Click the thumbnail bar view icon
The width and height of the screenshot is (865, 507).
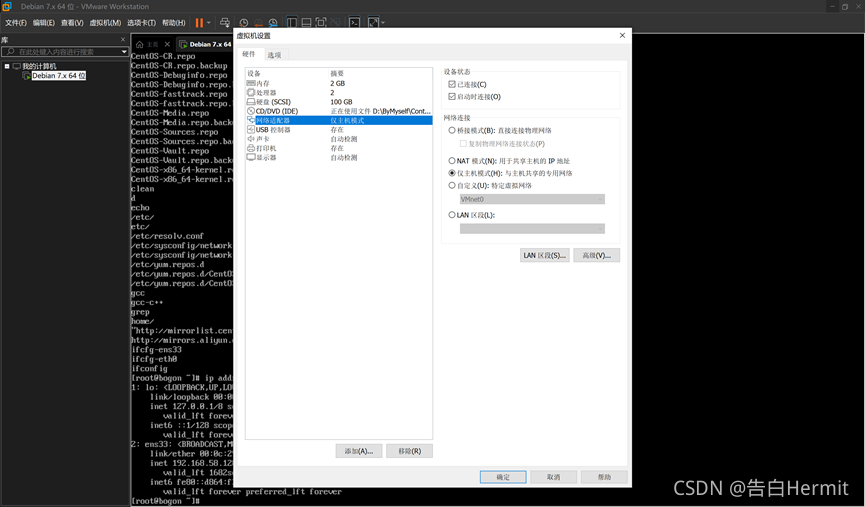[306, 23]
